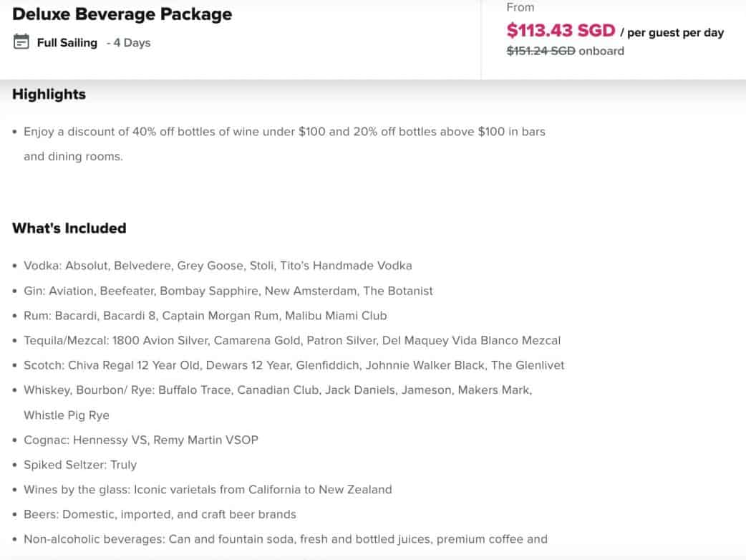This screenshot has height=560, width=746.
Task: Click the crossed-out $151.24 SGD onboard price
Action: (541, 51)
